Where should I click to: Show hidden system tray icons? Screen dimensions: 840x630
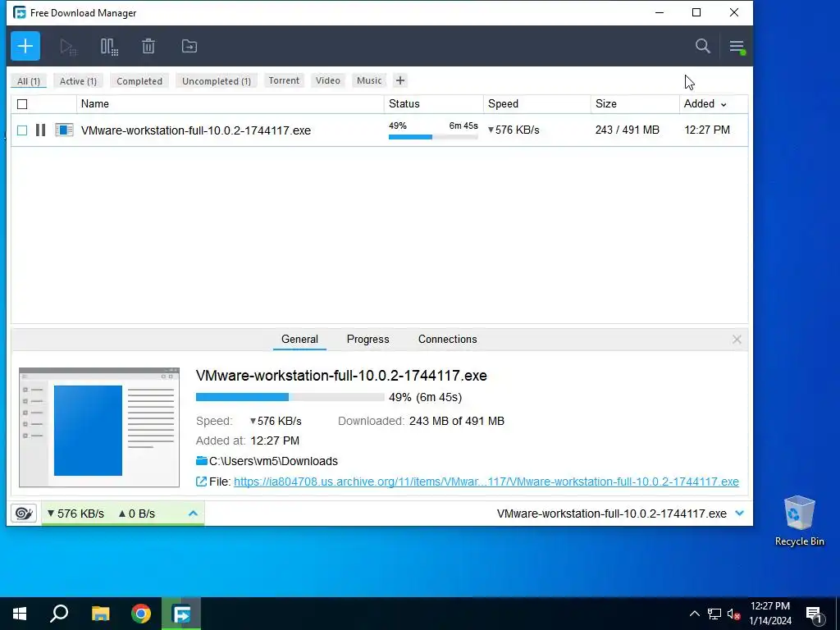tap(694, 614)
